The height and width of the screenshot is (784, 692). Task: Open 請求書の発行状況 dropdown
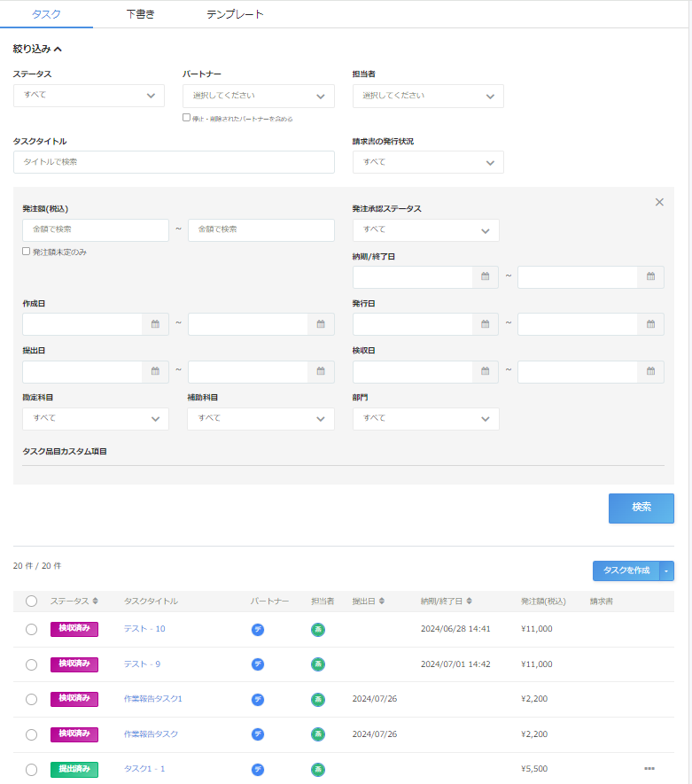point(428,162)
